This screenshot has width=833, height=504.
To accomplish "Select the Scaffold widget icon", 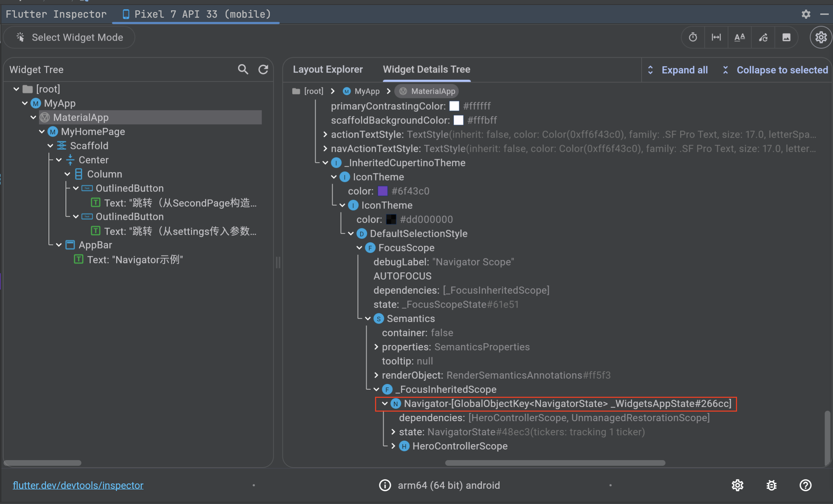I will tap(62, 146).
